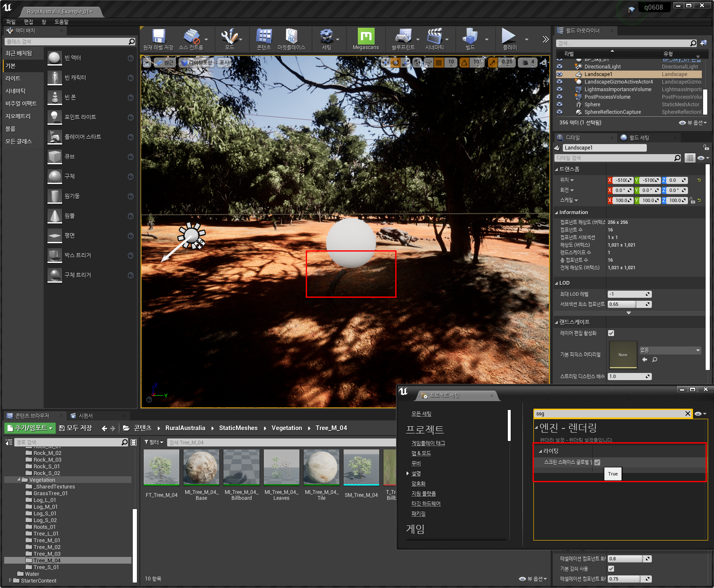Click property matrix grid icon in Details
The image size is (714, 588).
[x=690, y=158]
